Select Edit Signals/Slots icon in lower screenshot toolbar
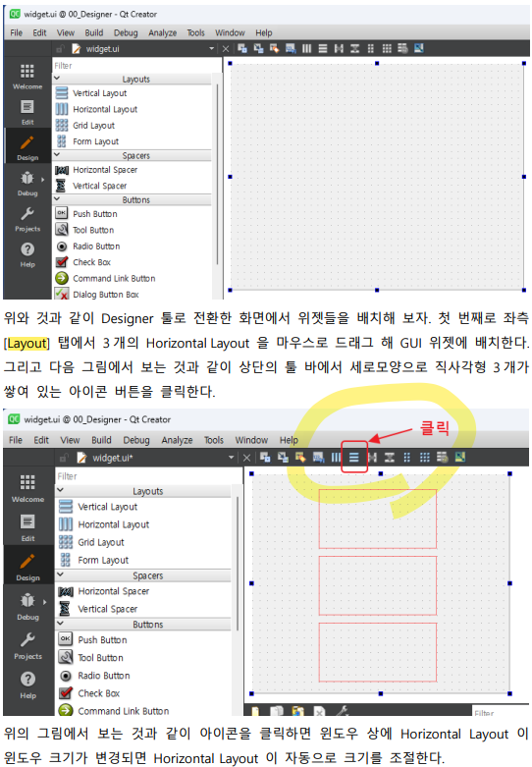 click(283, 458)
